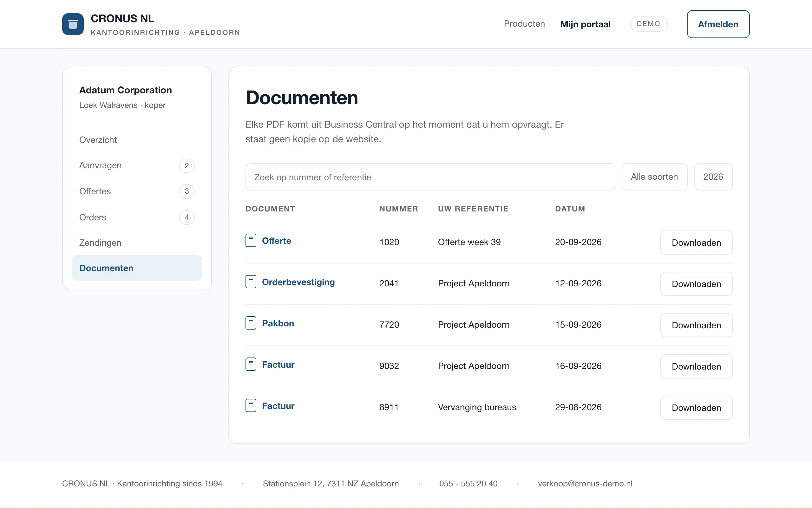Open Mijn portaal in the top navigation
Screen dimensions: 812x508
(x=585, y=24)
